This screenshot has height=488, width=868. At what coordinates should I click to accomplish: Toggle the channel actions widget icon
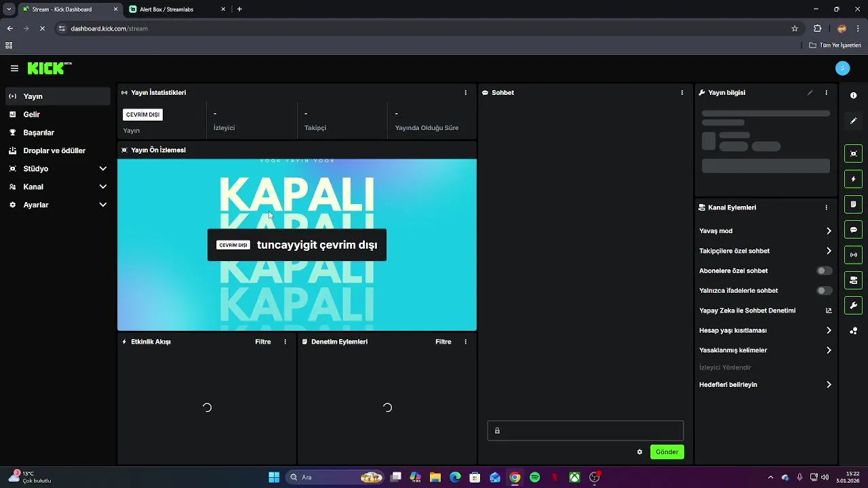[853, 280]
